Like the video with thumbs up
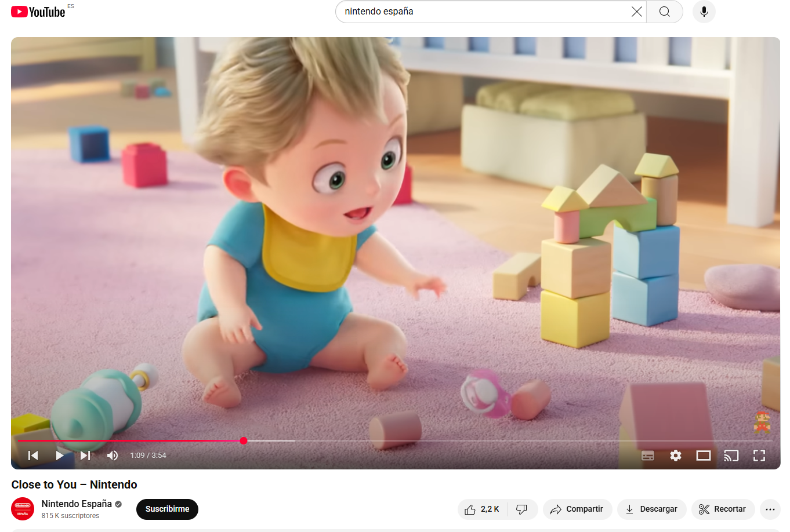The image size is (790, 532). pyautogui.click(x=481, y=509)
